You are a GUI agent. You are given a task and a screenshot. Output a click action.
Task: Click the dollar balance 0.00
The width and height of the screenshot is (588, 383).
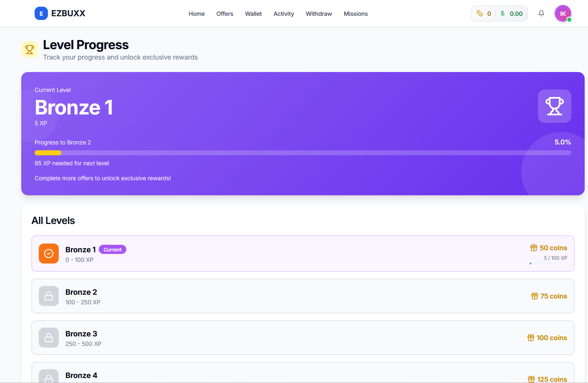point(515,14)
